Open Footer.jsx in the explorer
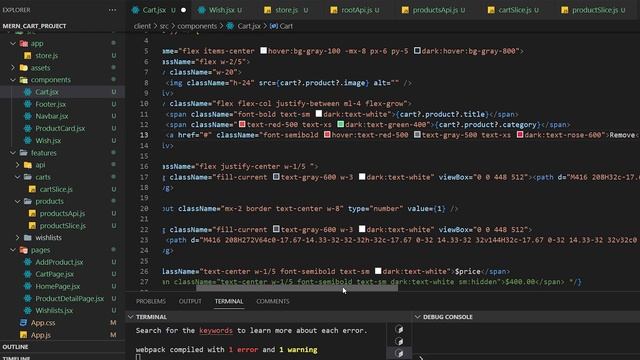 (51, 104)
